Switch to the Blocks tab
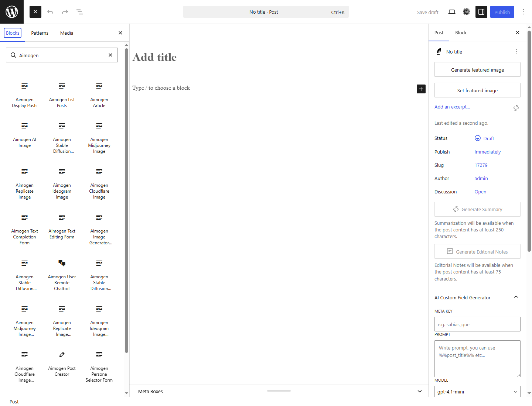The width and height of the screenshot is (532, 406). 13,33
